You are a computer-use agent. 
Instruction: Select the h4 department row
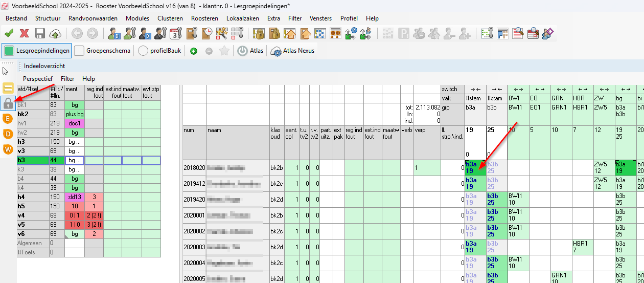(89, 197)
